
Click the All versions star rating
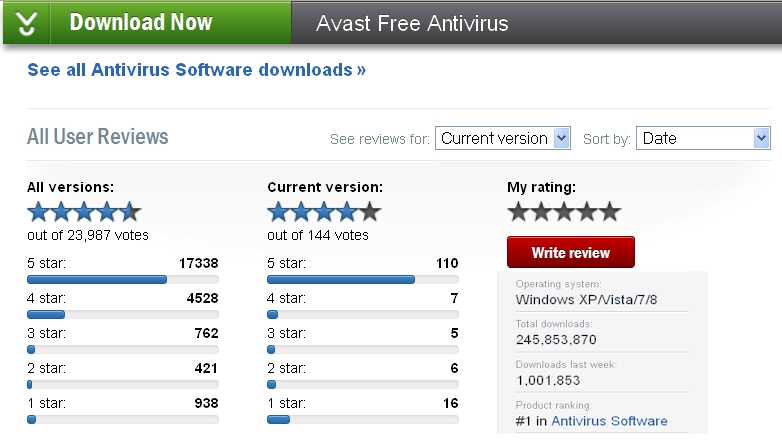[x=84, y=211]
